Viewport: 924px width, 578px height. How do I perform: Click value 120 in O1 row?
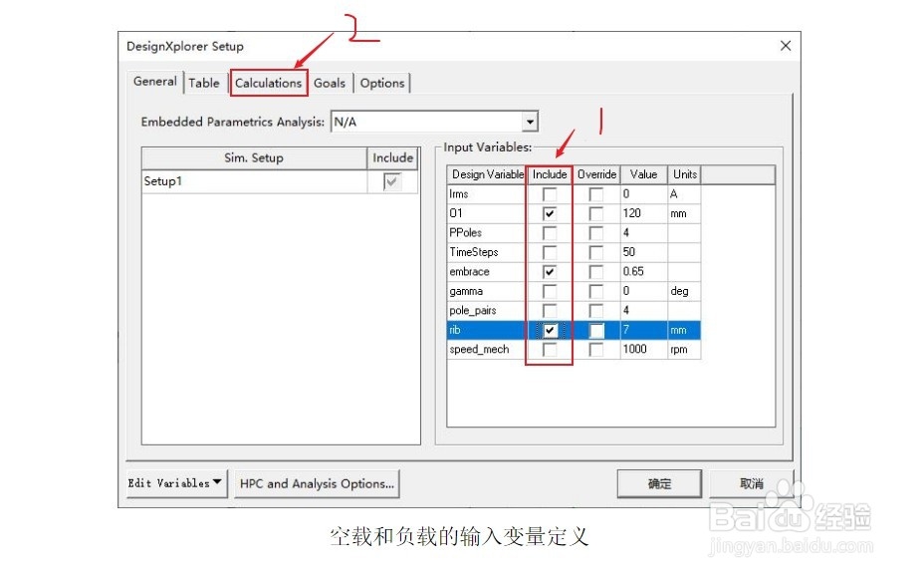631,213
